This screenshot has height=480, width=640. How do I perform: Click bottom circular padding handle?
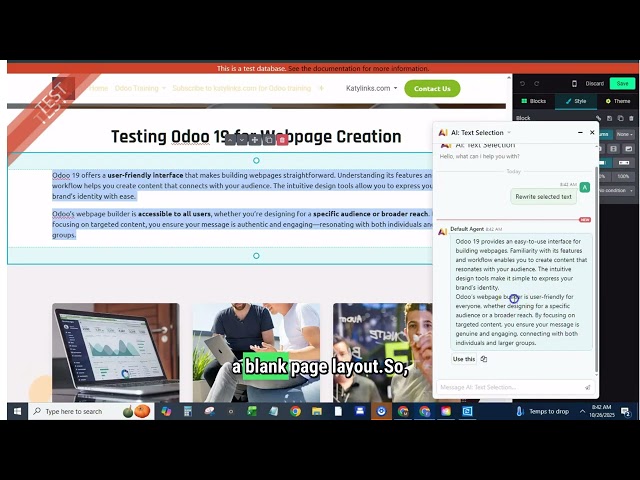tap(256, 256)
